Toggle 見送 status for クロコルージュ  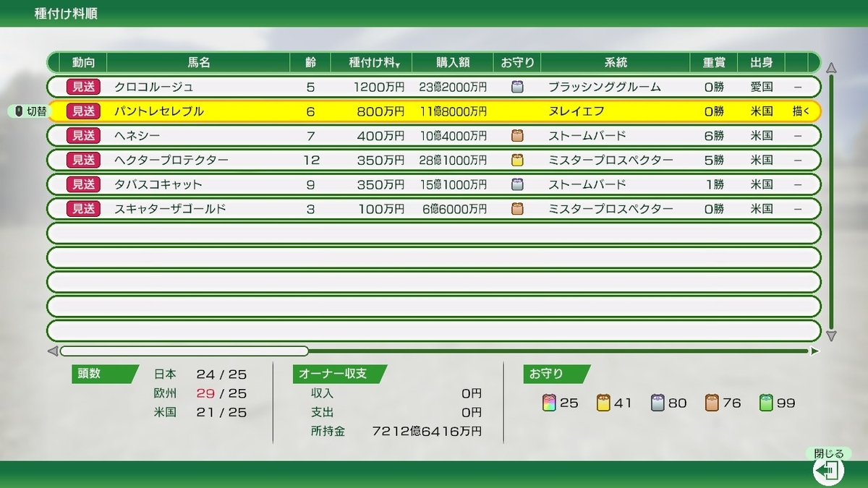[x=84, y=87]
